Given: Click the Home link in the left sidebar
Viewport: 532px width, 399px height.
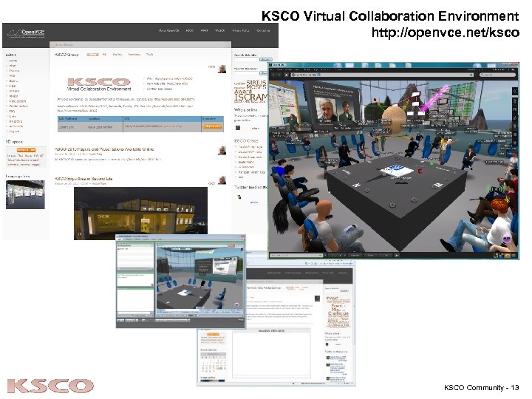Looking at the screenshot, I should pyautogui.click(x=13, y=61).
